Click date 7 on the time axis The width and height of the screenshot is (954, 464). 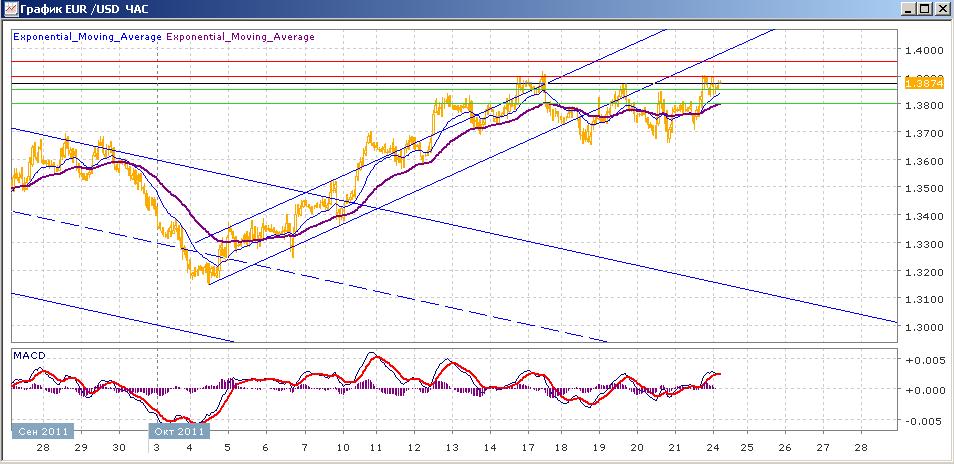click(304, 448)
